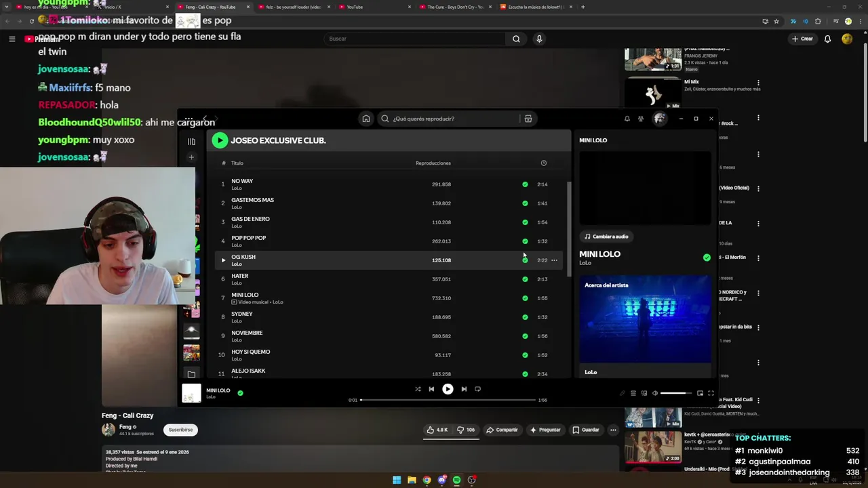Open more options for OG KUSH

(x=554, y=260)
